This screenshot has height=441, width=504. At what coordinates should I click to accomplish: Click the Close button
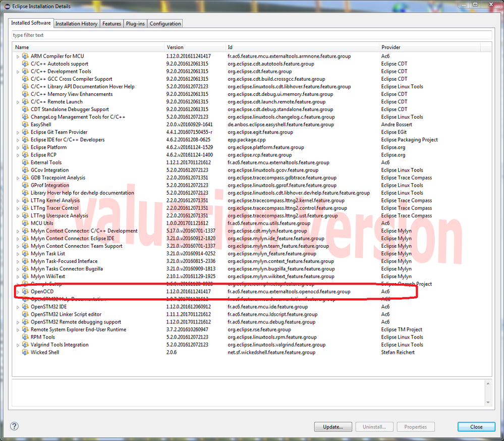point(476,427)
